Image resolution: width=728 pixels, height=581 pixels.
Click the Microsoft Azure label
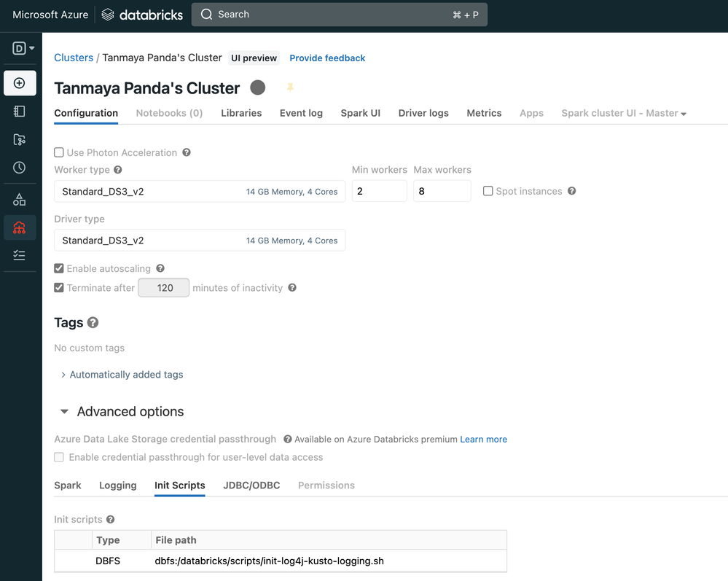[x=50, y=15]
